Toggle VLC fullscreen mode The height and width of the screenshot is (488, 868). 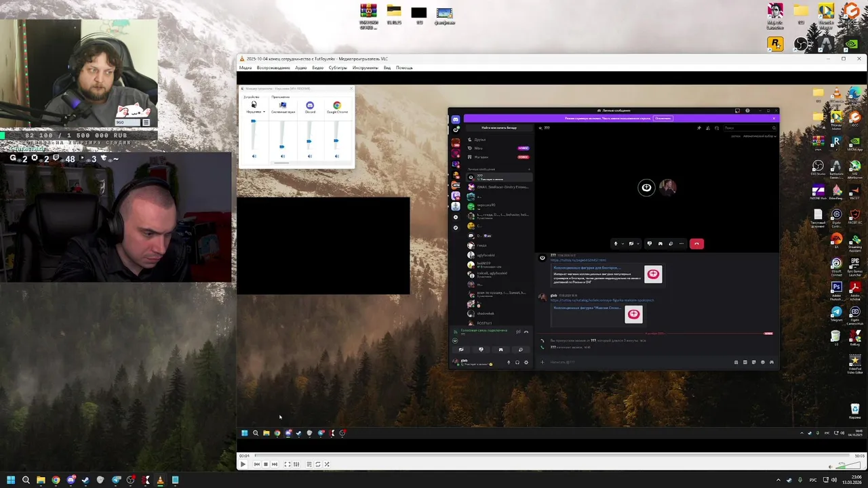[288, 464]
